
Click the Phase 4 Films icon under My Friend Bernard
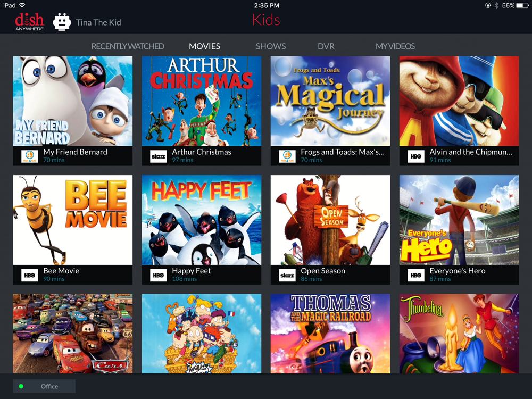point(29,156)
